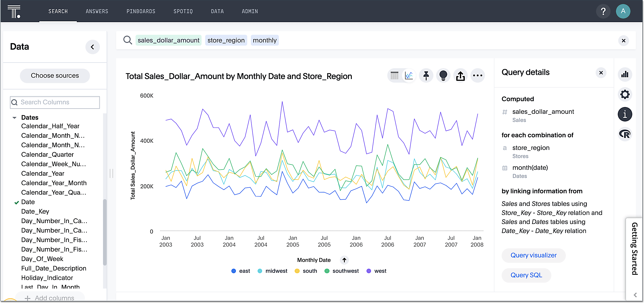Viewport: 644px width, 303px height.
Task: Open chart settings with the gear icon
Action: coord(625,94)
